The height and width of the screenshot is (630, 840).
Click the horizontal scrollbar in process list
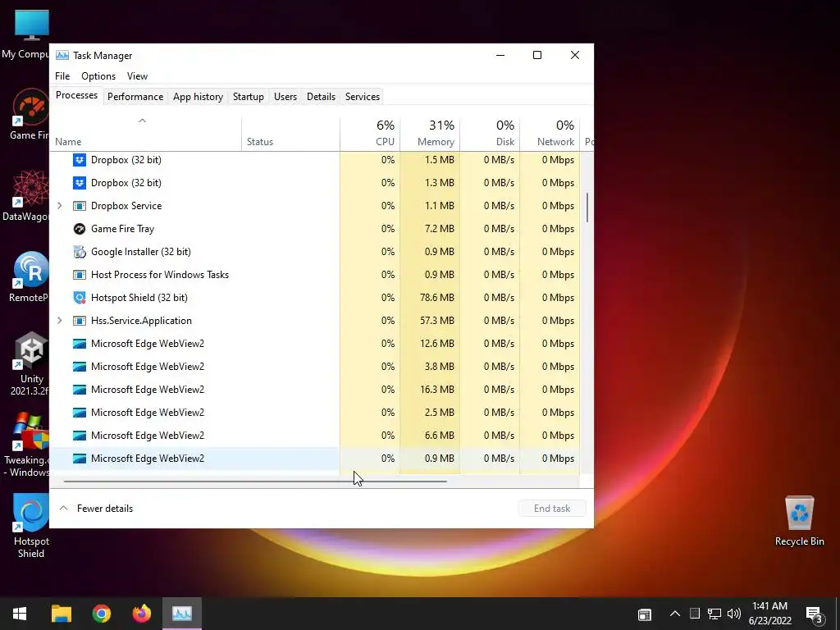click(x=255, y=481)
